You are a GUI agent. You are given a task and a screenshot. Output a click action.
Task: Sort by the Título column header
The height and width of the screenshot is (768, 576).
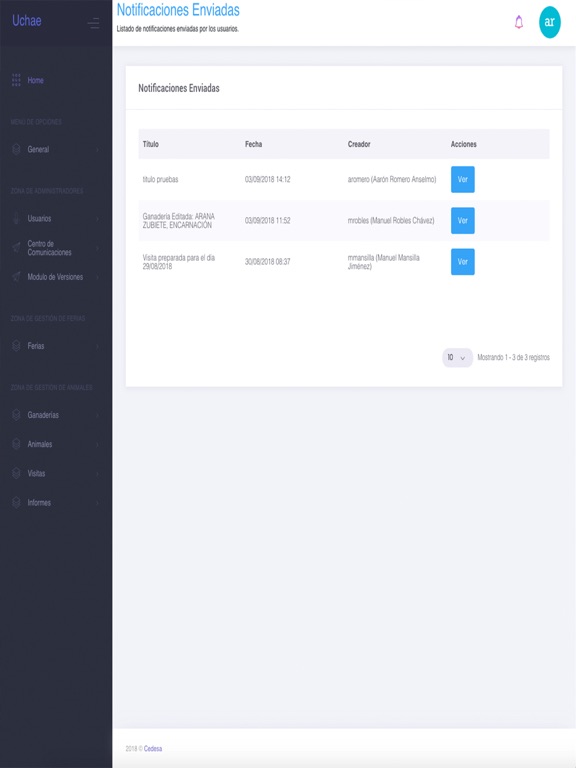pyautogui.click(x=150, y=144)
